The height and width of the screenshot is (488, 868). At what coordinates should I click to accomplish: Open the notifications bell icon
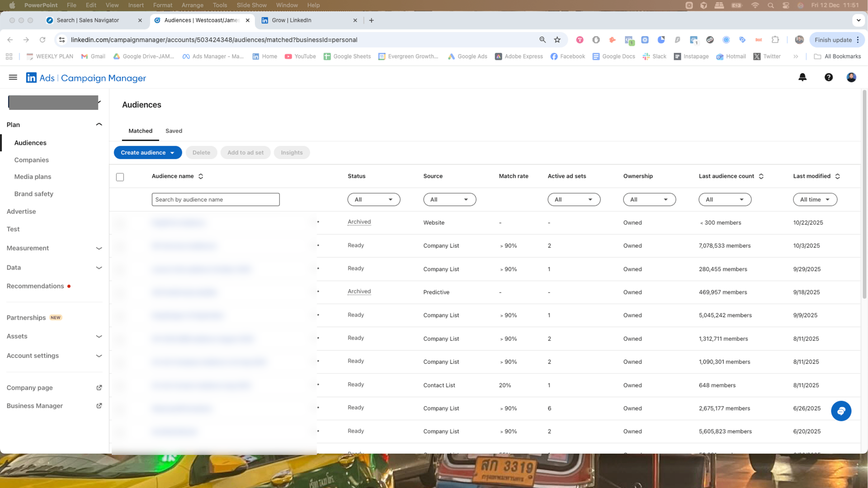[x=802, y=77]
